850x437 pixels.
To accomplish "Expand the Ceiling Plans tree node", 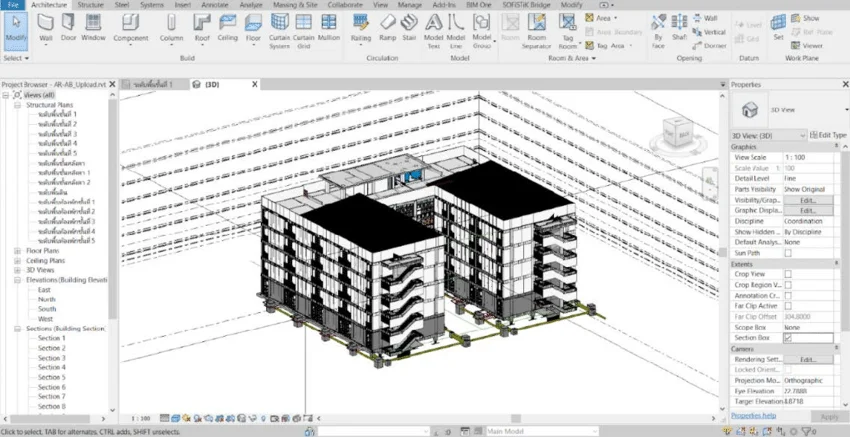I will click(x=17, y=261).
